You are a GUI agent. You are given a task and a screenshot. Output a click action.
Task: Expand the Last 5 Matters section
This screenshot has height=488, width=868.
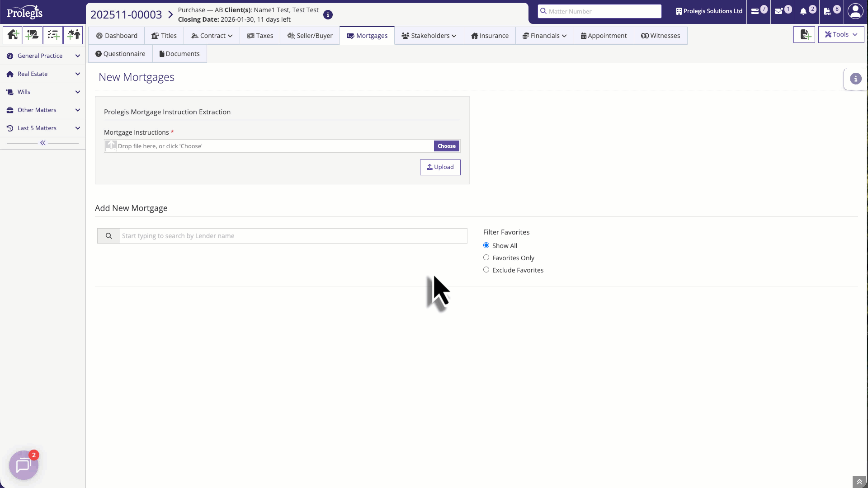pyautogui.click(x=43, y=128)
